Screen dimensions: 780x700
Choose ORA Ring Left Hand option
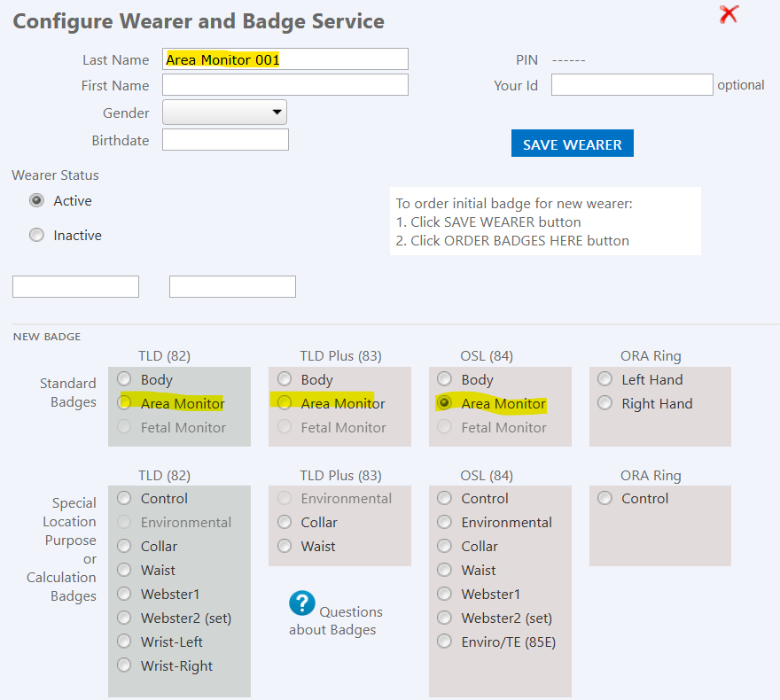tap(604, 379)
